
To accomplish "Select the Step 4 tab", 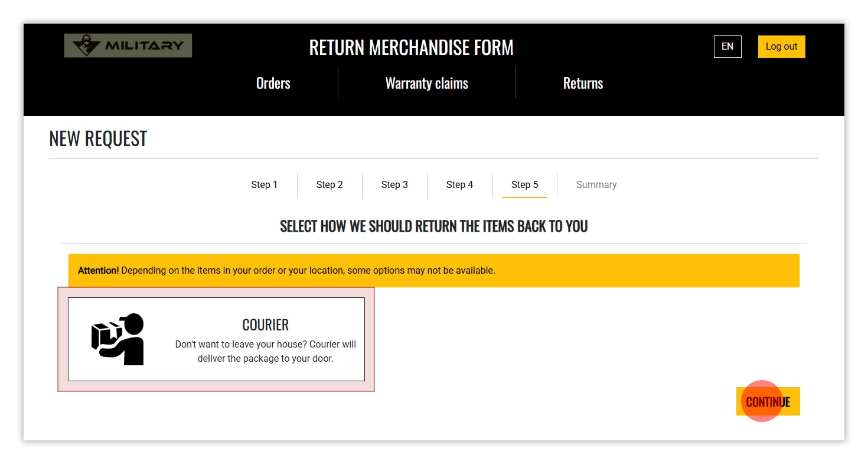I will (459, 185).
